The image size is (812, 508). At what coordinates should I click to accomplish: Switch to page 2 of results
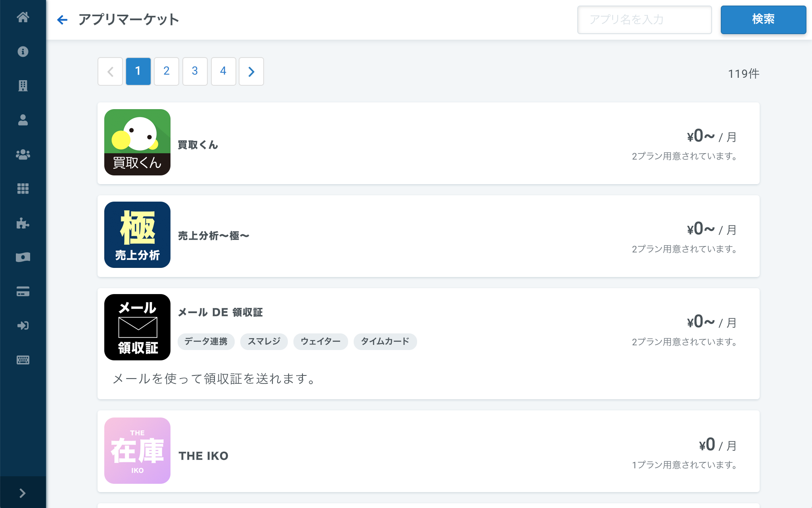click(167, 71)
